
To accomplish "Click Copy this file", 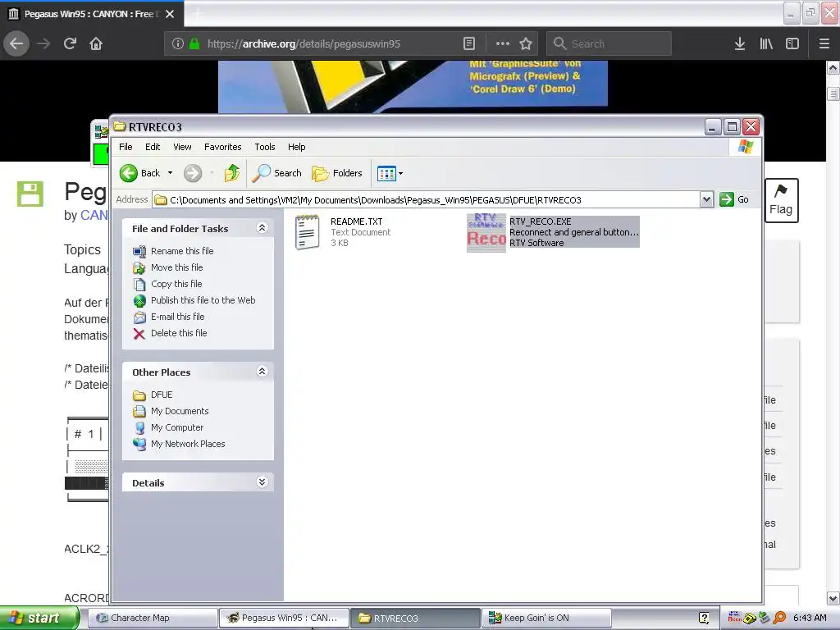I will click(x=176, y=284).
